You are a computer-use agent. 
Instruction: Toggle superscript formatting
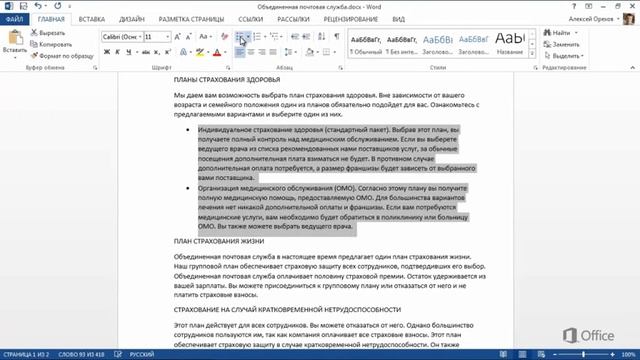167,52
